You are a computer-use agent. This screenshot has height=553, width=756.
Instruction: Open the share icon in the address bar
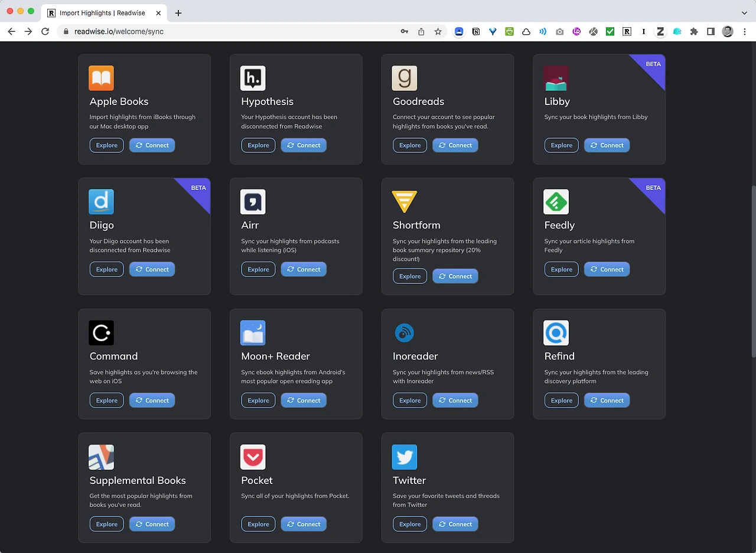coord(421,31)
